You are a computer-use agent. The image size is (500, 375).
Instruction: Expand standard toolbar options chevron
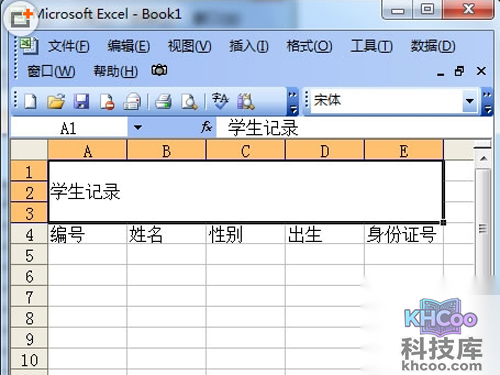[x=293, y=101]
